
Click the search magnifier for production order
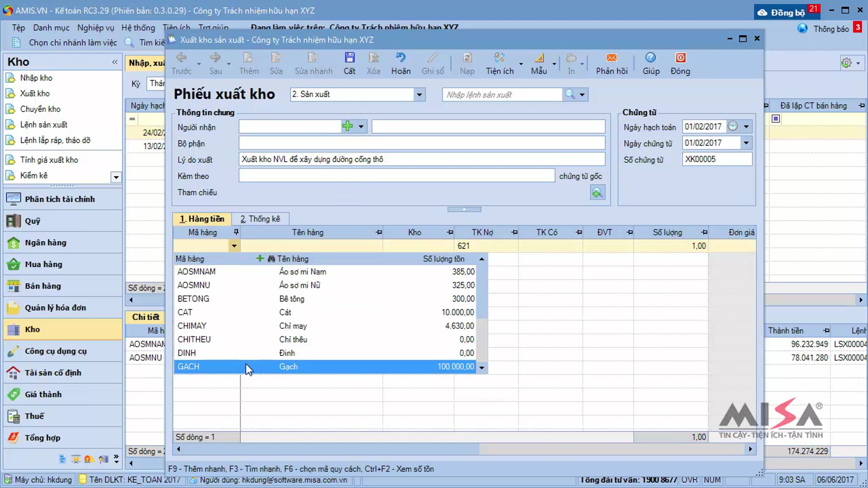pyautogui.click(x=570, y=94)
